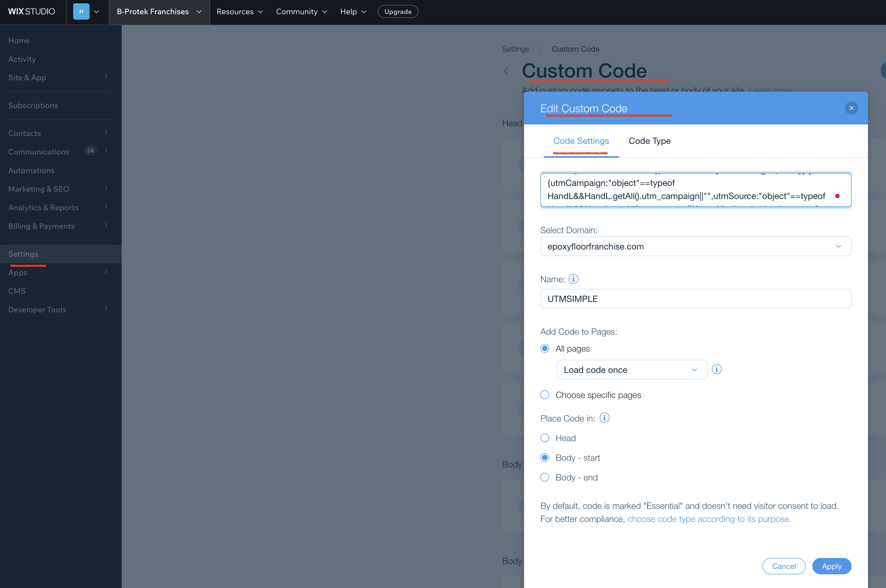Screen dimensions: 886x588
Task: Open the Select Domain dropdown
Action: point(695,247)
